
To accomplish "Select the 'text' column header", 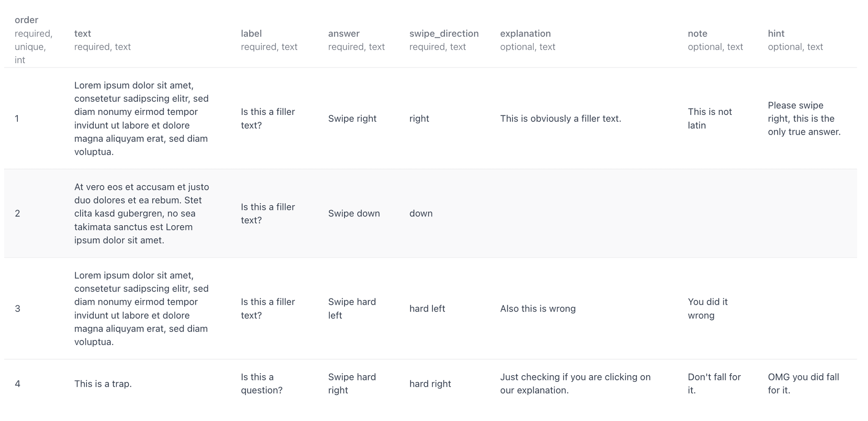I will (x=83, y=33).
